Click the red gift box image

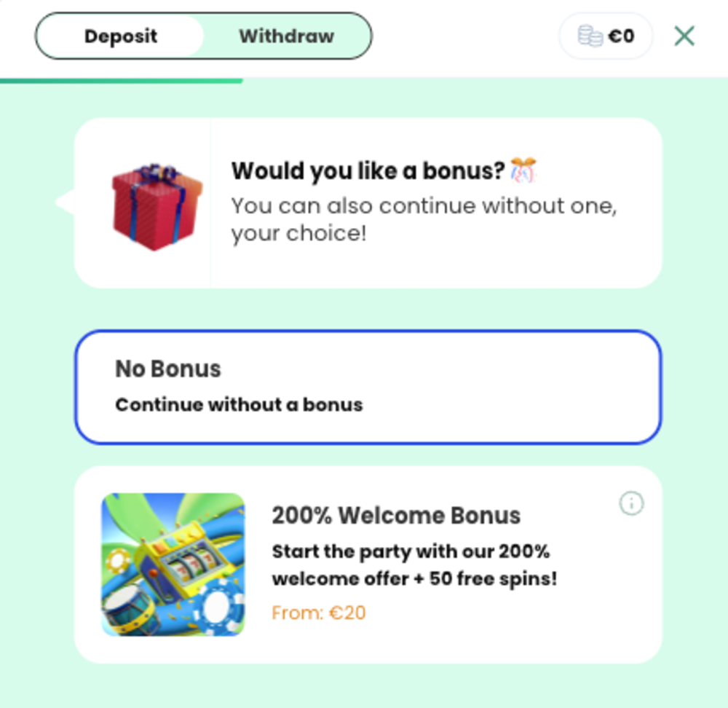point(157,207)
